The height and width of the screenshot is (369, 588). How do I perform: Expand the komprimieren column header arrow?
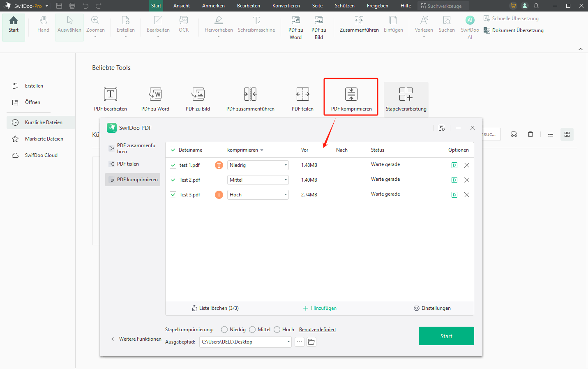click(262, 150)
